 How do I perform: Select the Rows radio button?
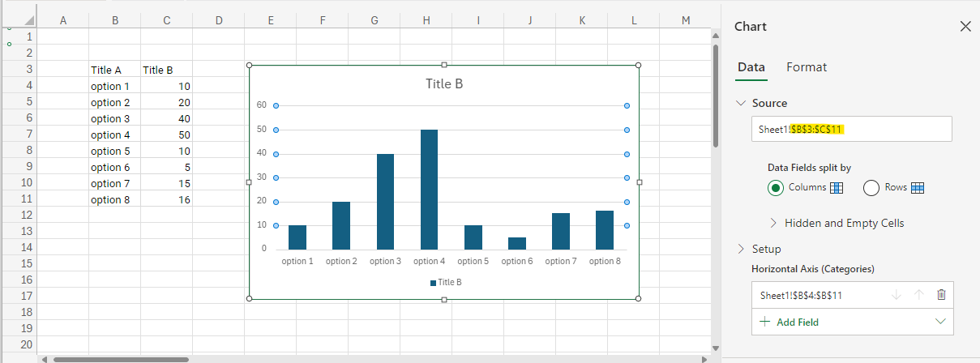[871, 188]
